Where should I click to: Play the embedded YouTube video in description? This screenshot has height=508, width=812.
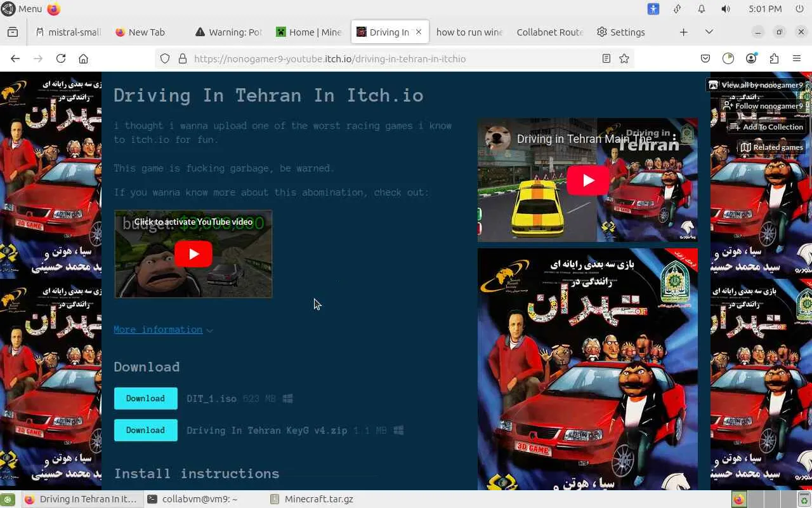[x=193, y=254]
